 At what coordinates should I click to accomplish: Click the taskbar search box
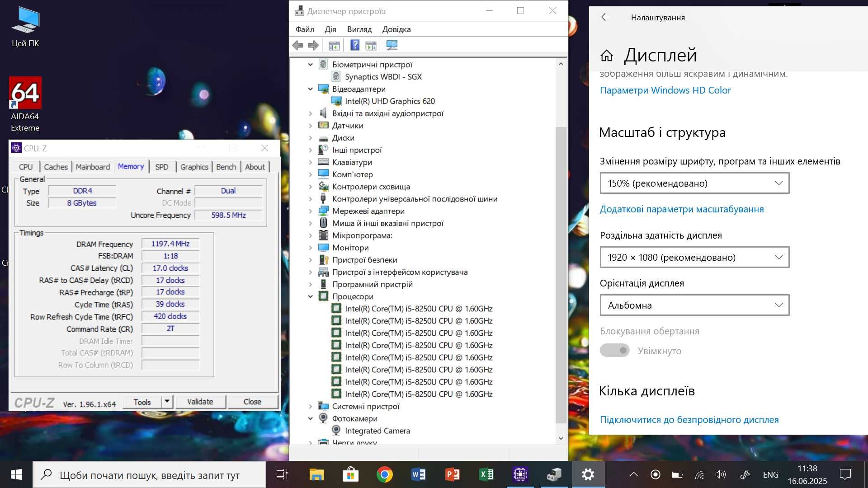pyautogui.click(x=149, y=474)
